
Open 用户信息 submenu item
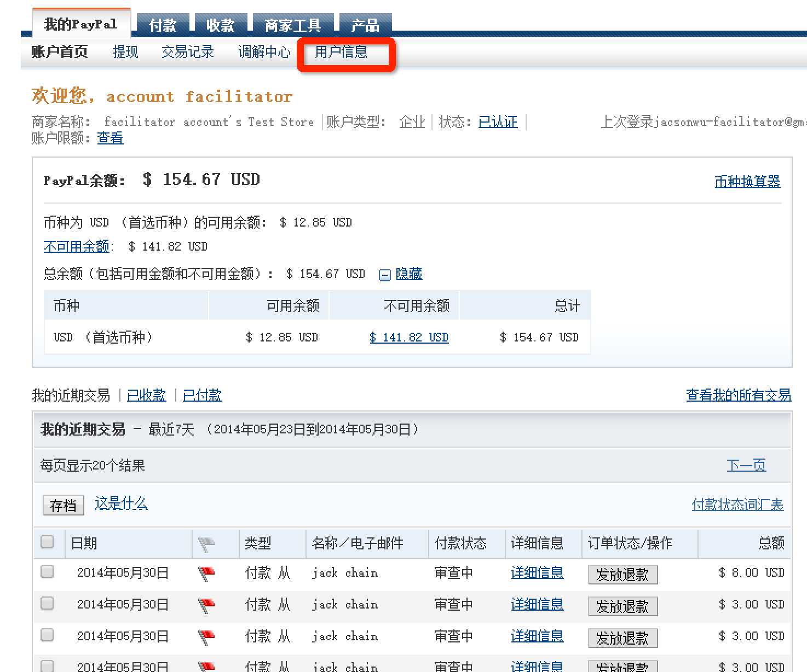click(x=341, y=52)
